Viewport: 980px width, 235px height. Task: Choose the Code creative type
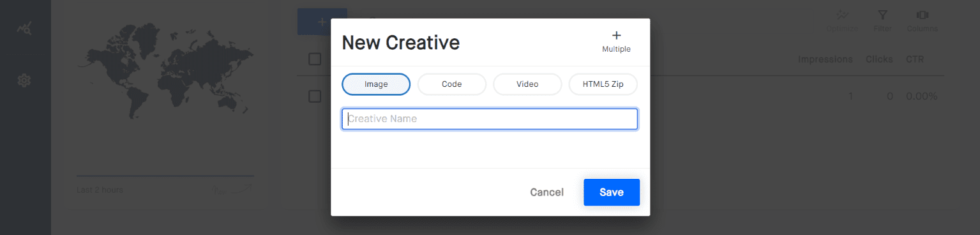pos(451,84)
